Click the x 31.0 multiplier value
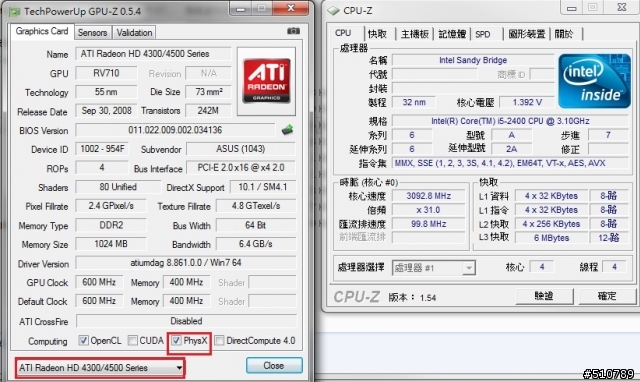Screen dimensions: 640x382 [429, 210]
